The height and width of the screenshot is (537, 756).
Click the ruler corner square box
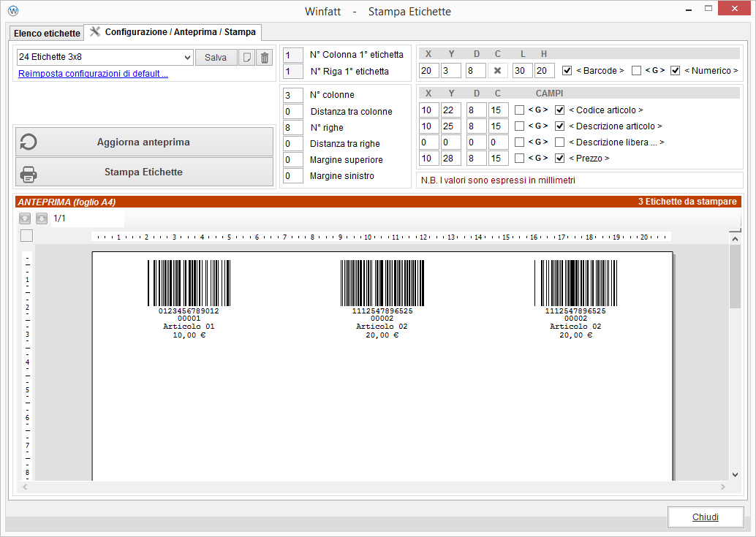[27, 235]
